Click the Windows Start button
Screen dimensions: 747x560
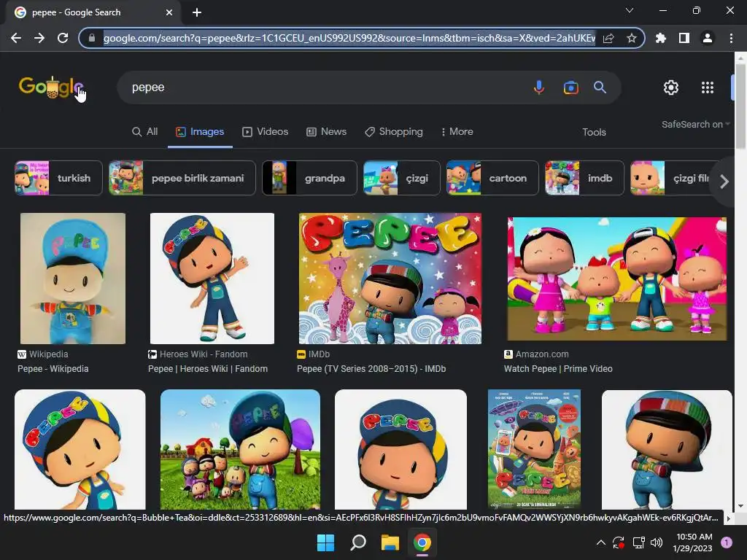click(326, 542)
